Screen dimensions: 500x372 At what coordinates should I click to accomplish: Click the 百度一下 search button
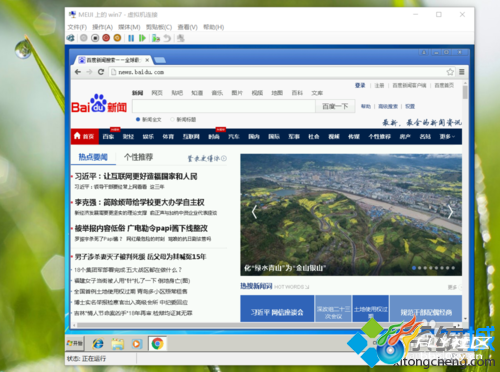coord(335,106)
